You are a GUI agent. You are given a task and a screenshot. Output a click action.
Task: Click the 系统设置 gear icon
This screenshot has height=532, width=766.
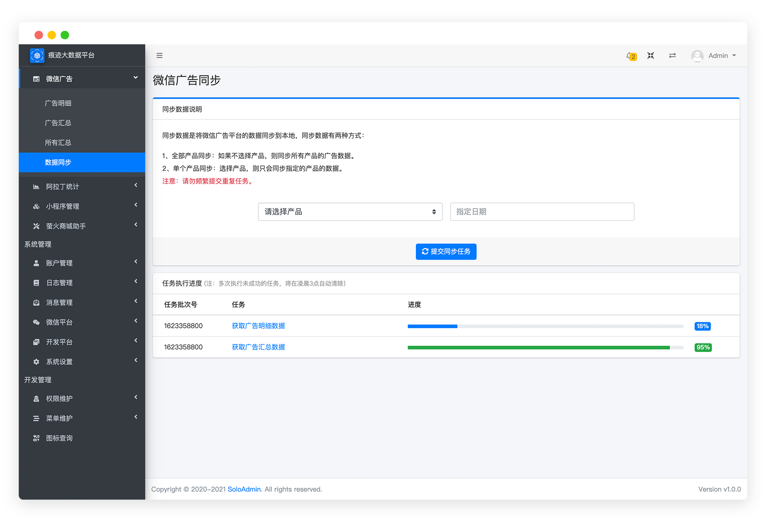point(36,362)
